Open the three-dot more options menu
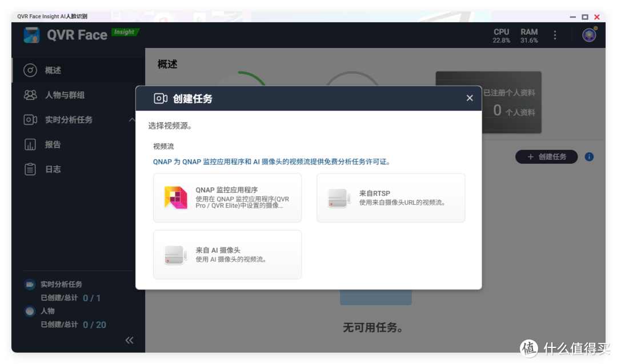Image resolution: width=617 pixels, height=364 pixels. pos(555,35)
